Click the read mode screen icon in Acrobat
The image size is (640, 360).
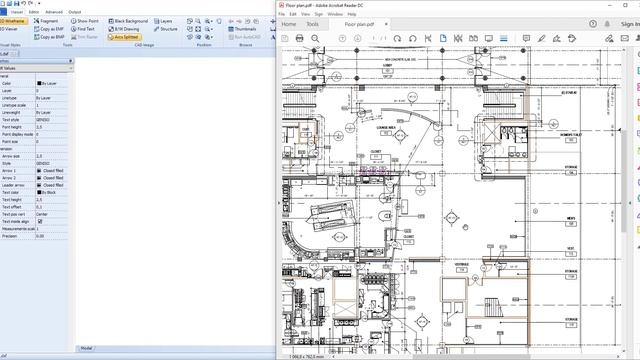[x=489, y=38]
